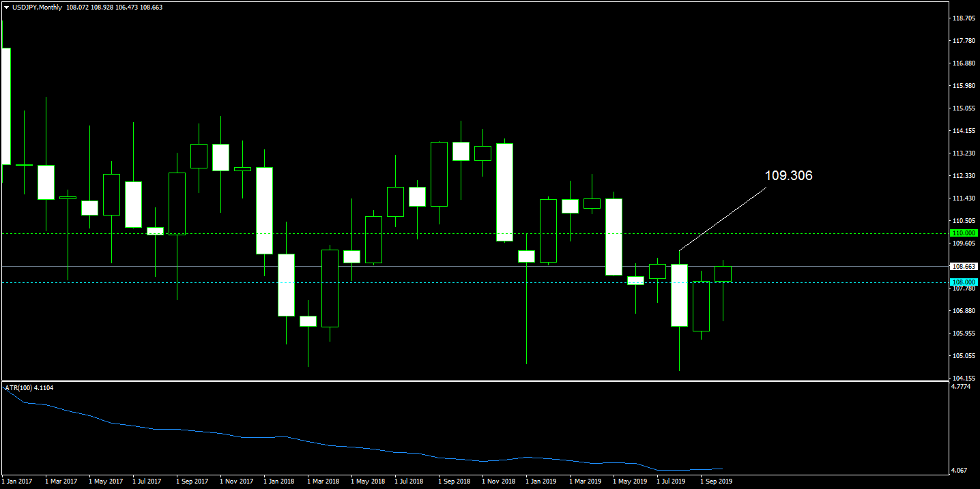Image resolution: width=980 pixels, height=489 pixels.
Task: Click the 1 Jan 2018 date label
Action: click(279, 481)
